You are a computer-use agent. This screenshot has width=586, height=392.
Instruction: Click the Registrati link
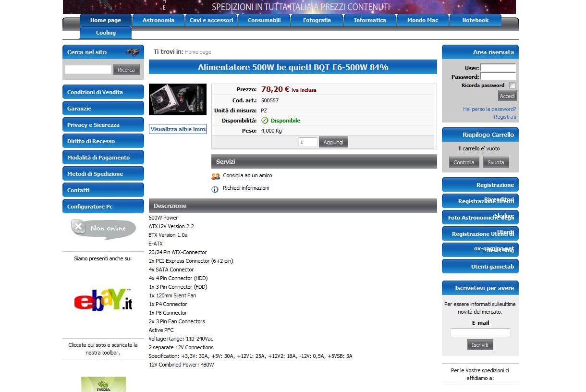tap(505, 117)
